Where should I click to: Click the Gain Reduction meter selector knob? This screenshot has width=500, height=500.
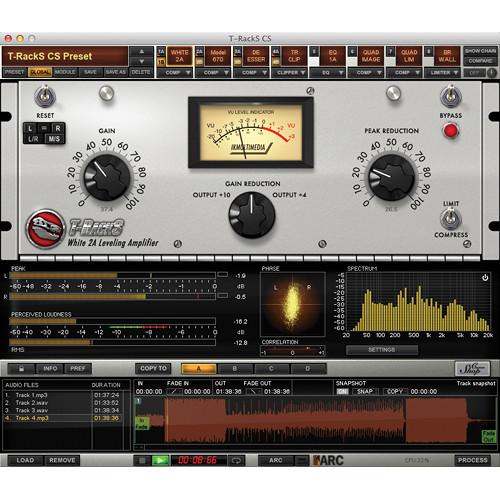tap(252, 214)
